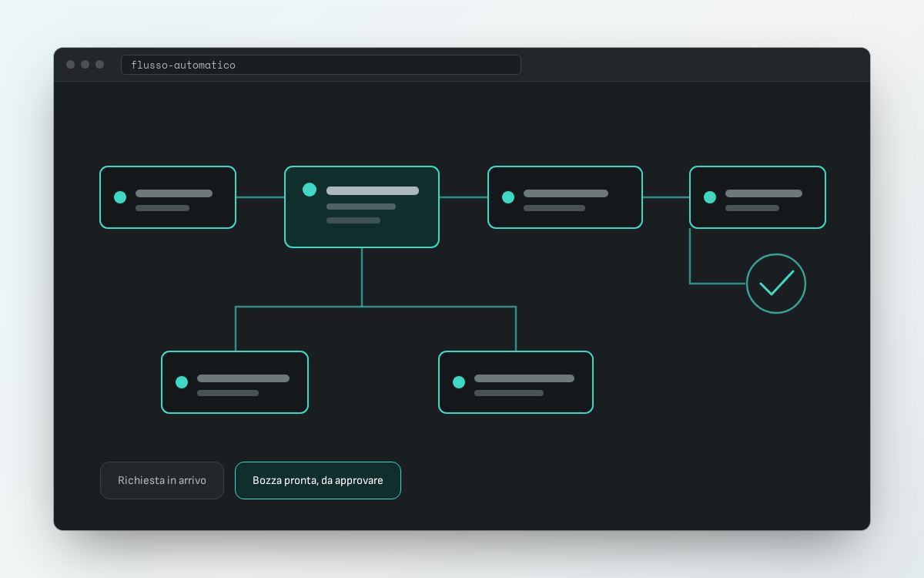This screenshot has height=578, width=924.
Task: Click the circular checkmark icon
Action: (x=776, y=284)
